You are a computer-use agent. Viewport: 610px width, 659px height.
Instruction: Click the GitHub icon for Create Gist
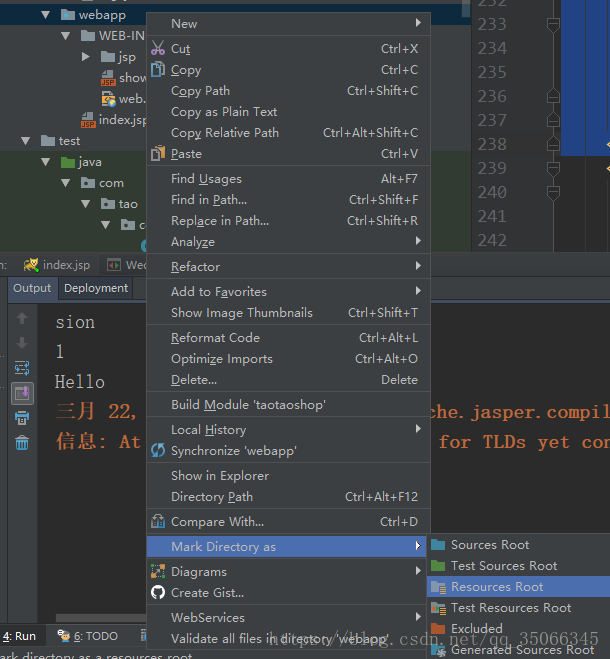point(158,593)
